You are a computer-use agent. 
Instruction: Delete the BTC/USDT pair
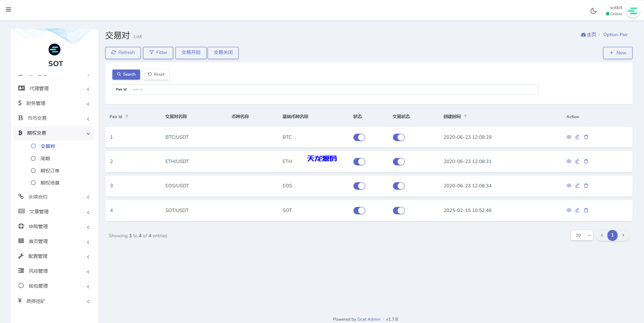[x=586, y=137]
